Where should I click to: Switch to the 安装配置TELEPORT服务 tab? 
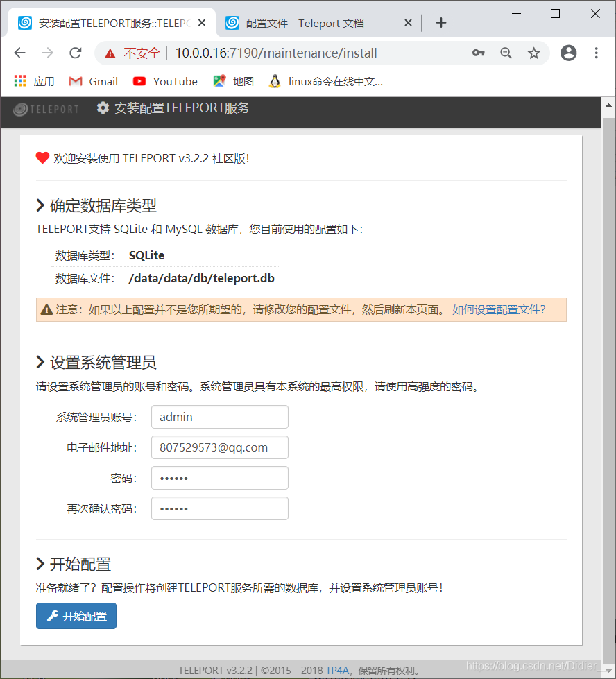112,22
